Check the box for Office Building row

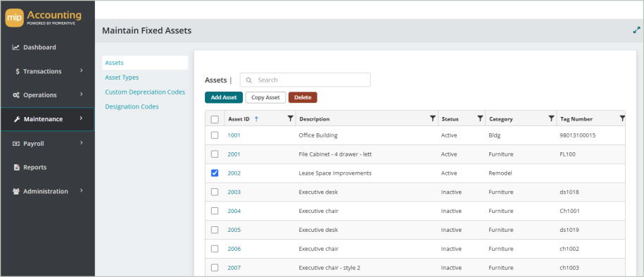[x=215, y=135]
